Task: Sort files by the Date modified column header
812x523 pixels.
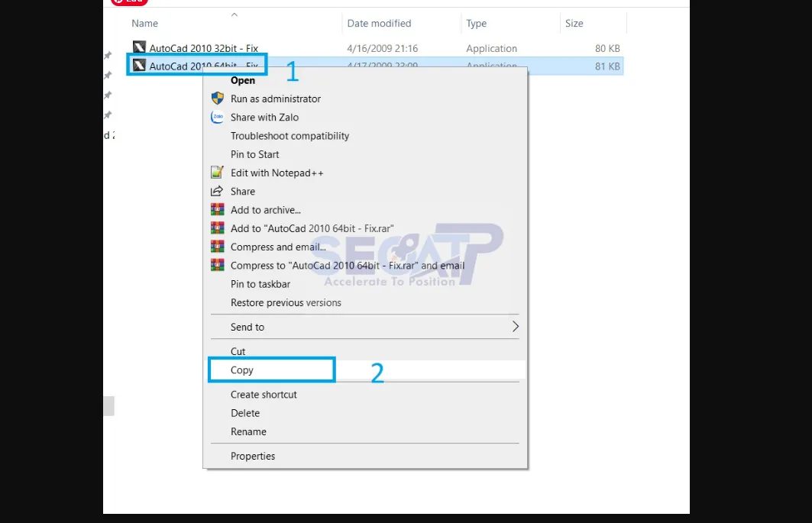Action: (x=379, y=23)
